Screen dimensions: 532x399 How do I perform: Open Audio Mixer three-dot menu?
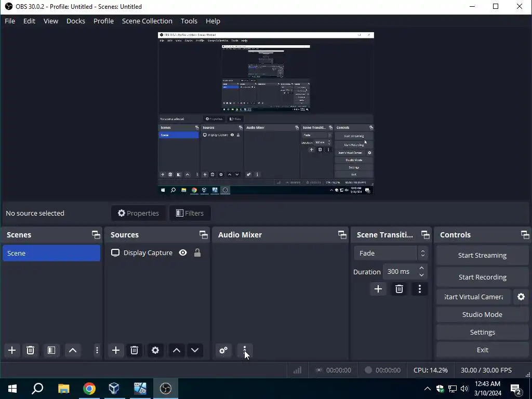coord(245,350)
